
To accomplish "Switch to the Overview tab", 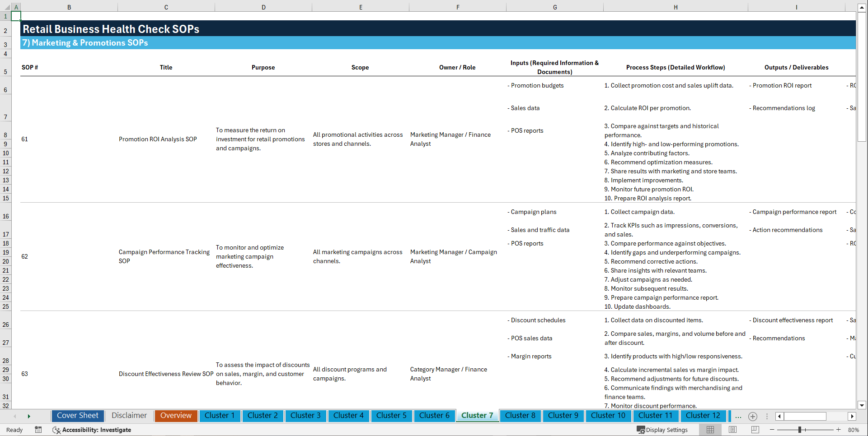I will point(176,416).
